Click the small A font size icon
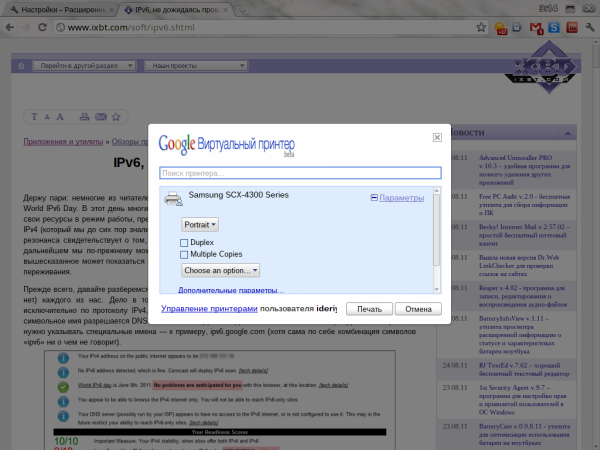This screenshot has height=450, width=600. [x=47, y=117]
